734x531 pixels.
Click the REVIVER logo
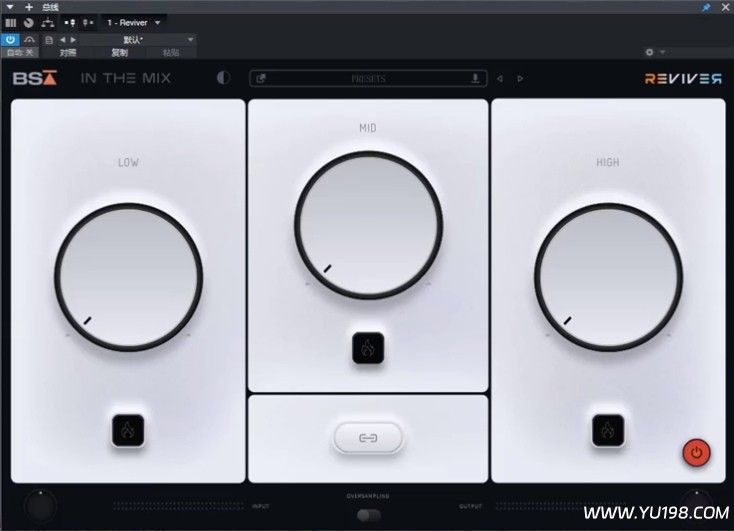pos(683,79)
